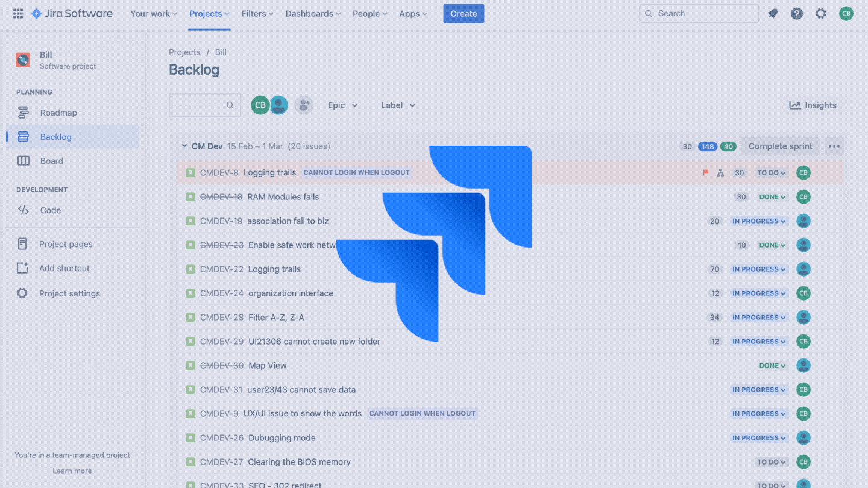Open the Epic filter dropdown
Image resolution: width=868 pixels, height=488 pixels.
click(342, 105)
